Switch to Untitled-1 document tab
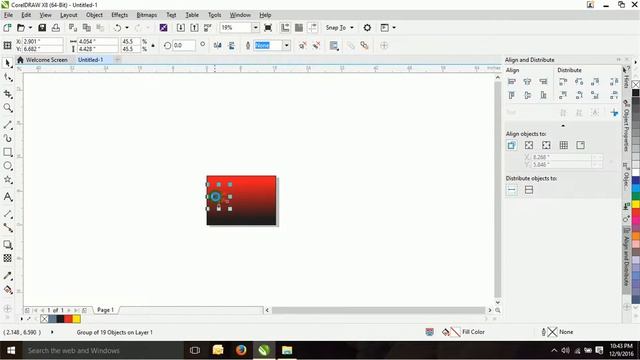 [x=91, y=60]
